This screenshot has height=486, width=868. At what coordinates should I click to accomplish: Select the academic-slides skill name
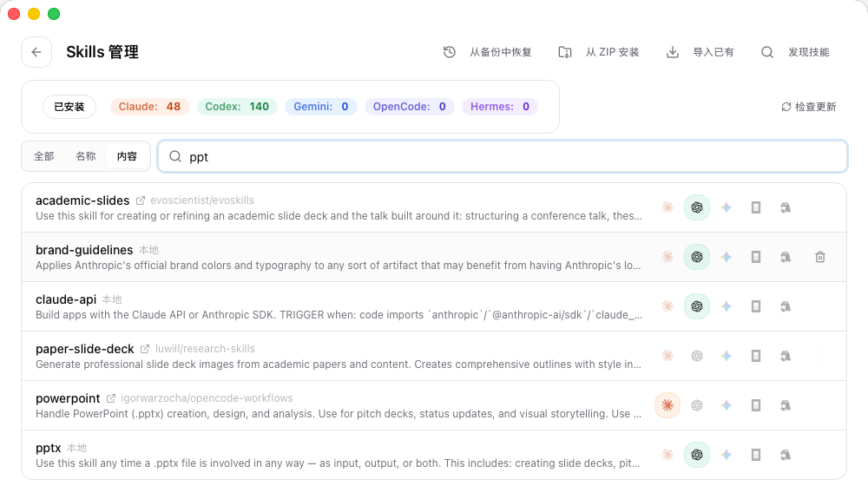pyautogui.click(x=82, y=200)
